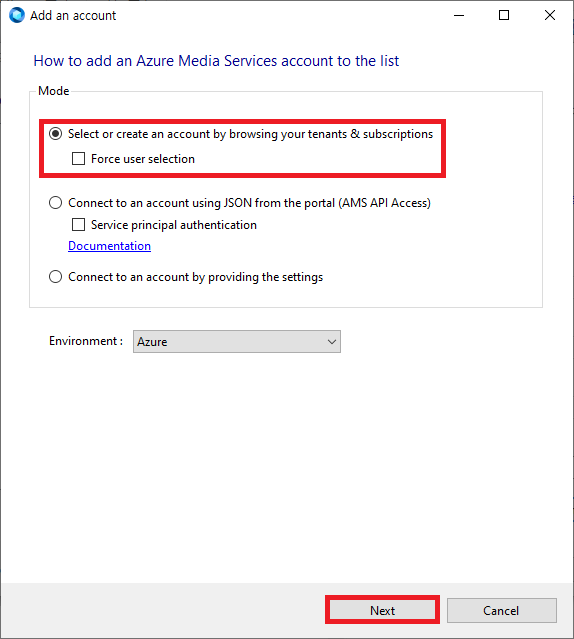The height and width of the screenshot is (639, 574).
Task: Click the 'Environment :' label
Action: (86, 341)
